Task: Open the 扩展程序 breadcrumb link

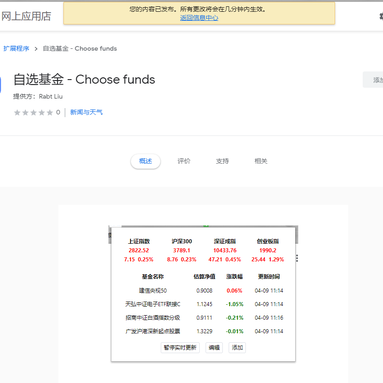Action: [x=16, y=49]
